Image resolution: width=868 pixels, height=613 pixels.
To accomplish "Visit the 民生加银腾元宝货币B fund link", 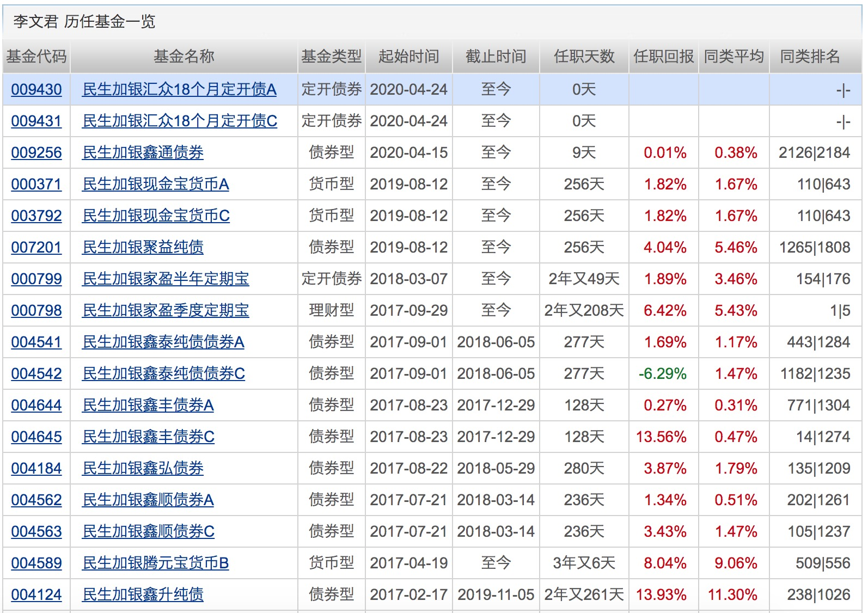I will 156,563.
